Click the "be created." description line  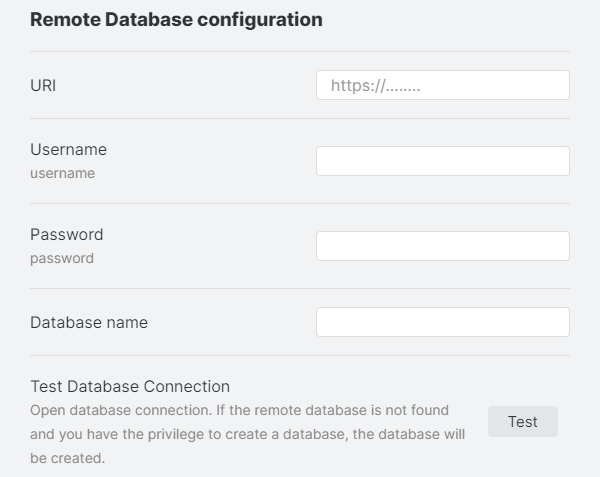[67, 459]
